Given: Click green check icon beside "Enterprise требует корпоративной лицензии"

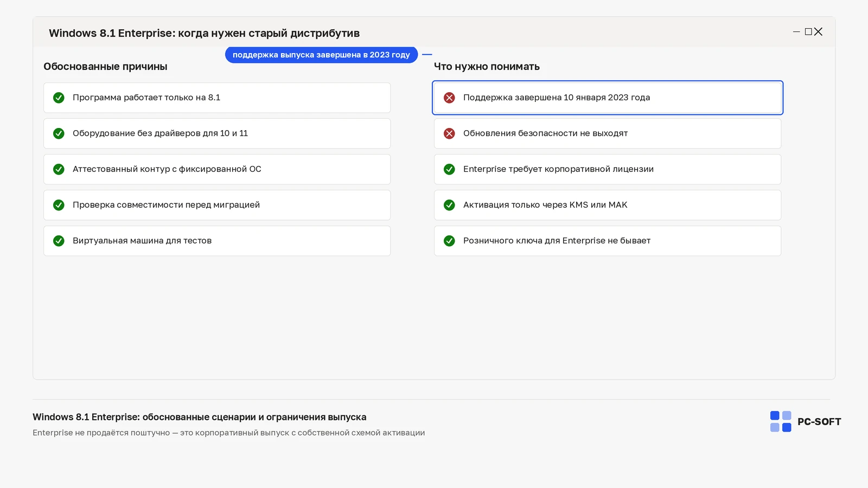Looking at the screenshot, I should [x=449, y=169].
